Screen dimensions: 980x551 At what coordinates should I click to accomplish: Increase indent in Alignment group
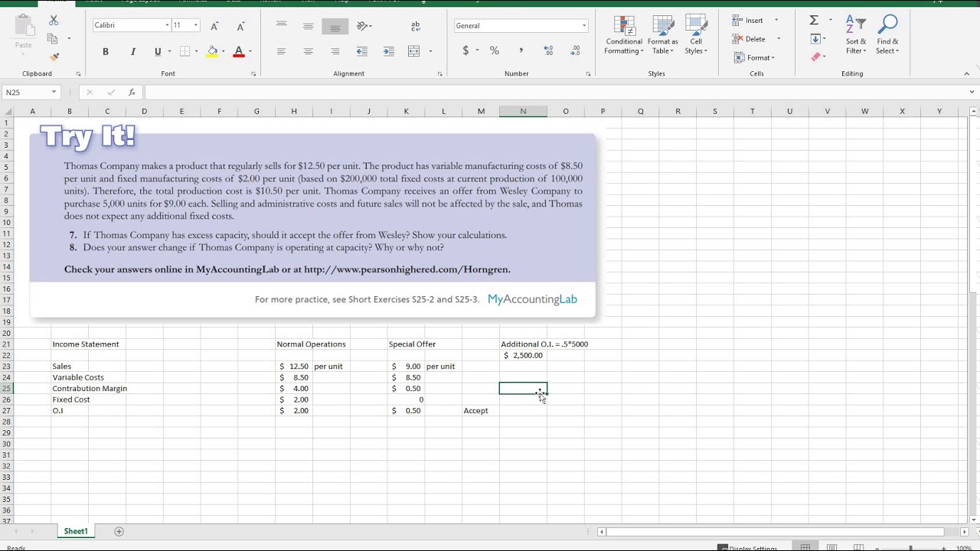(x=389, y=51)
